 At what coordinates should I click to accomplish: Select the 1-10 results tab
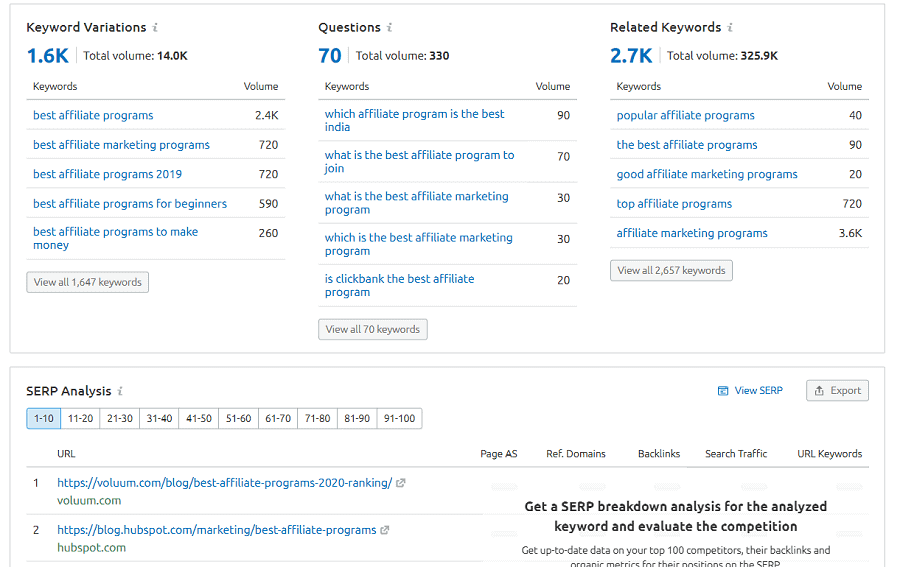tap(44, 418)
